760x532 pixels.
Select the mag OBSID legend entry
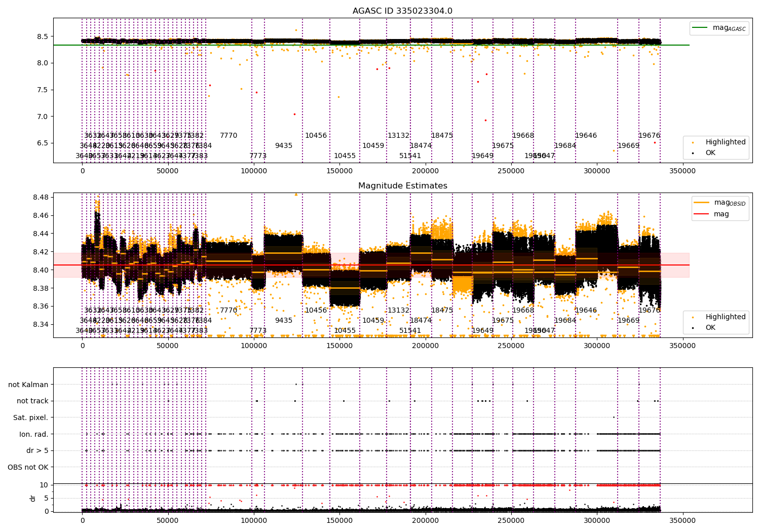tap(720, 203)
